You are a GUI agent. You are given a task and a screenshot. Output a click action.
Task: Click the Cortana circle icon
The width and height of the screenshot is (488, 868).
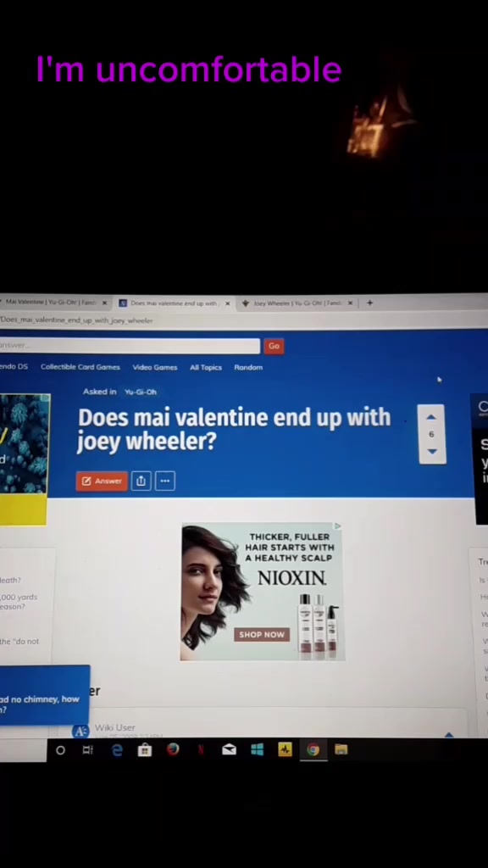click(x=60, y=751)
